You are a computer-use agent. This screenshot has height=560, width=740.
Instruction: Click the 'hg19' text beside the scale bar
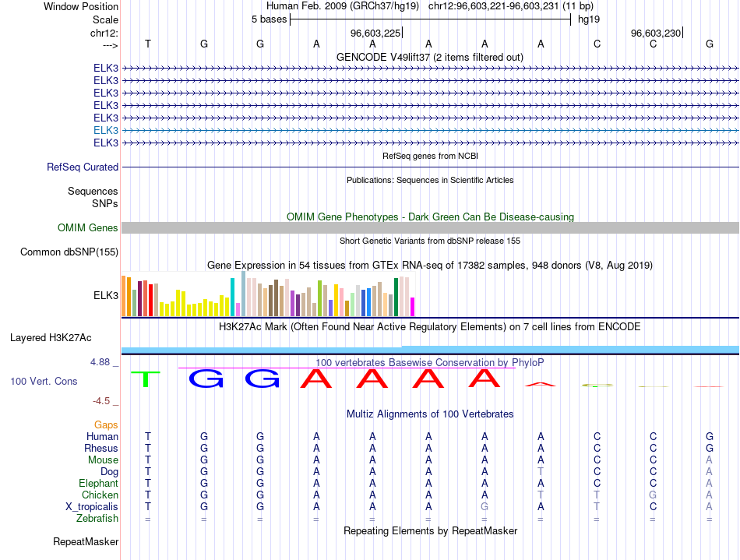tap(589, 19)
